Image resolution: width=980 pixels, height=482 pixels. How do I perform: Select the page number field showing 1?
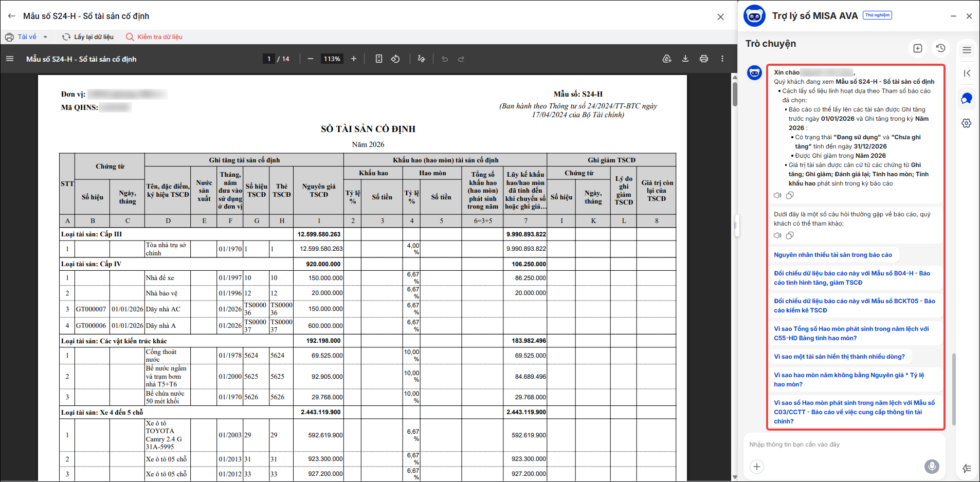269,59
